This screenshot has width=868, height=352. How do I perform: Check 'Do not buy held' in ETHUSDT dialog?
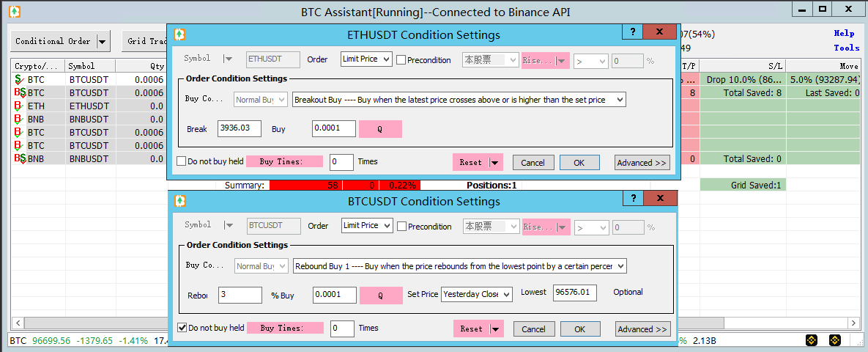[181, 162]
